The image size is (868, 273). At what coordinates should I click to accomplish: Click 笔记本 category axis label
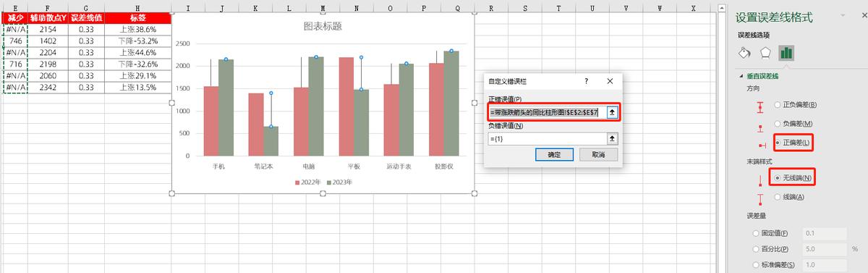pyautogui.click(x=263, y=166)
